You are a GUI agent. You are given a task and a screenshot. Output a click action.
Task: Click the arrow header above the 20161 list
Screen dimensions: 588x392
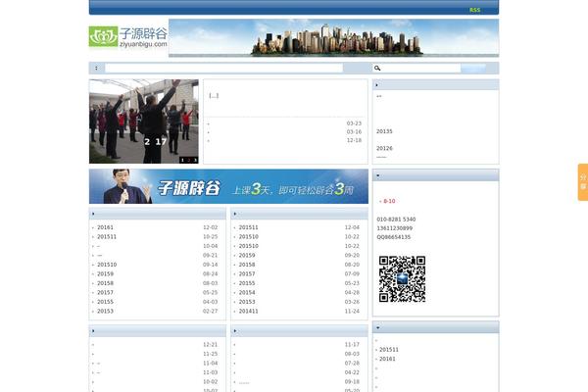point(94,213)
